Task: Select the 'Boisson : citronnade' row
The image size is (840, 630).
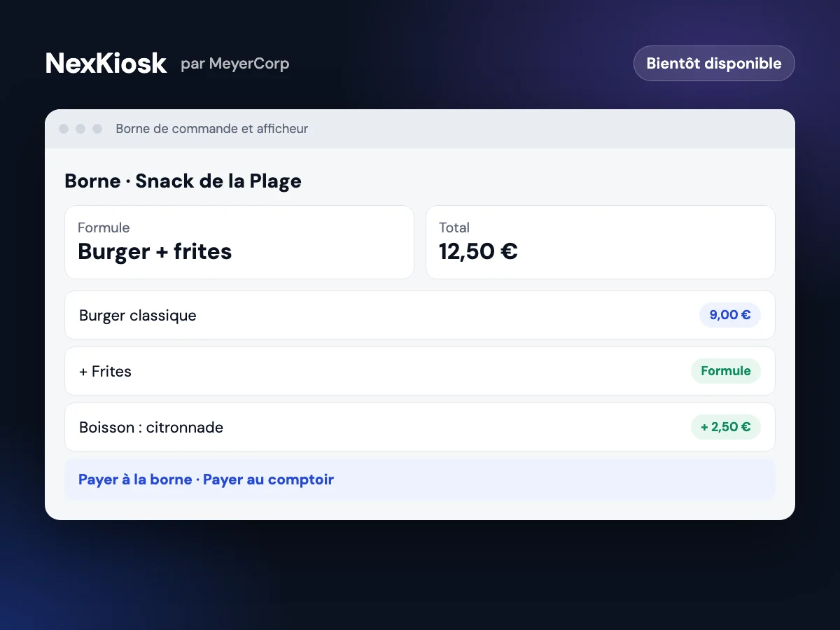Action: [x=420, y=427]
